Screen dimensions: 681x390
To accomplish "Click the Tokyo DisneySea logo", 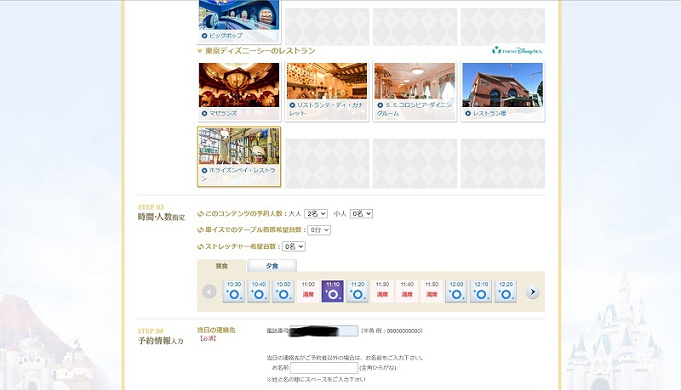I will 517,51.
